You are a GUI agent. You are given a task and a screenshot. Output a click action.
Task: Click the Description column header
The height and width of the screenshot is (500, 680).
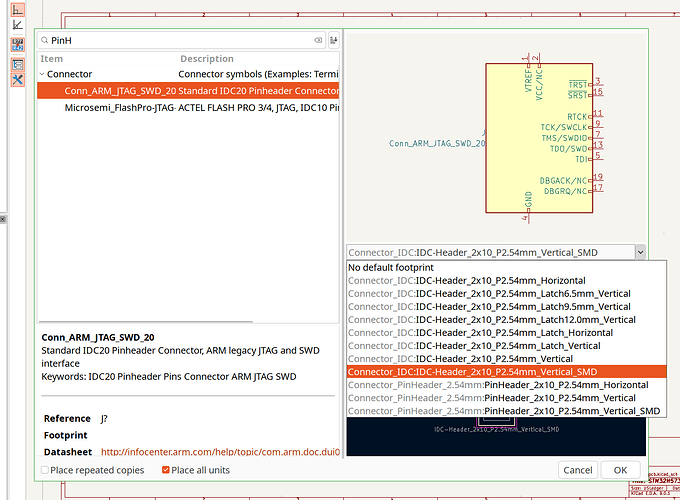(207, 59)
